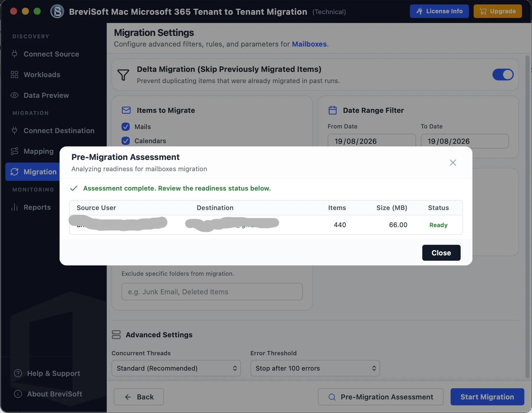This screenshot has width=532, height=413.
Task: Click the Connect Destination plug icon
Action: (14, 130)
